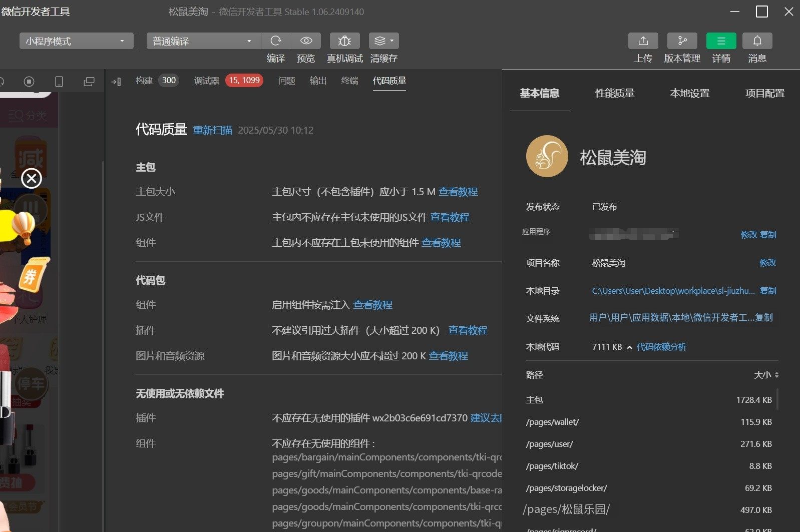Screen dimensions: 800x532
Task: Open 查看教程 link for JS文件
Action: coord(450,217)
